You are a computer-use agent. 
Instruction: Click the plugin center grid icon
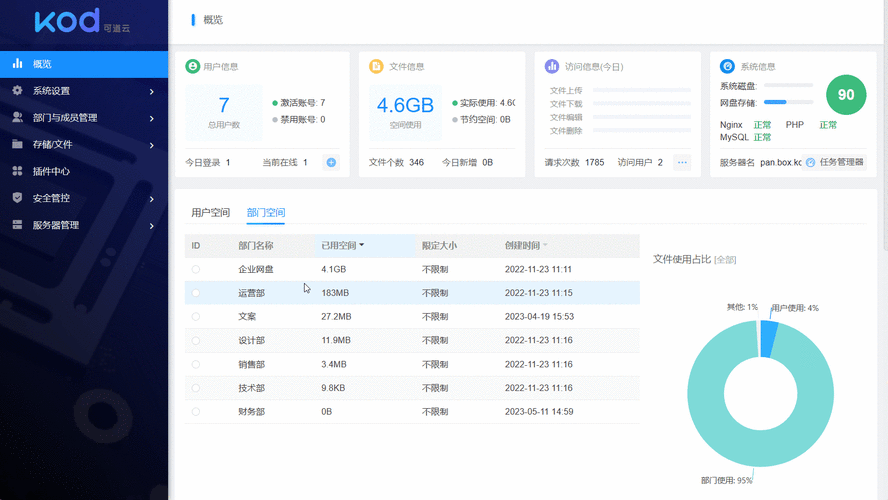(x=18, y=170)
